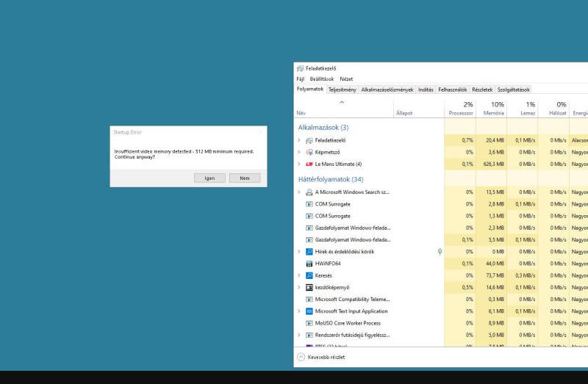This screenshot has height=384, width=588.
Task: Click the Képmetsző app icon
Action: [x=309, y=152]
